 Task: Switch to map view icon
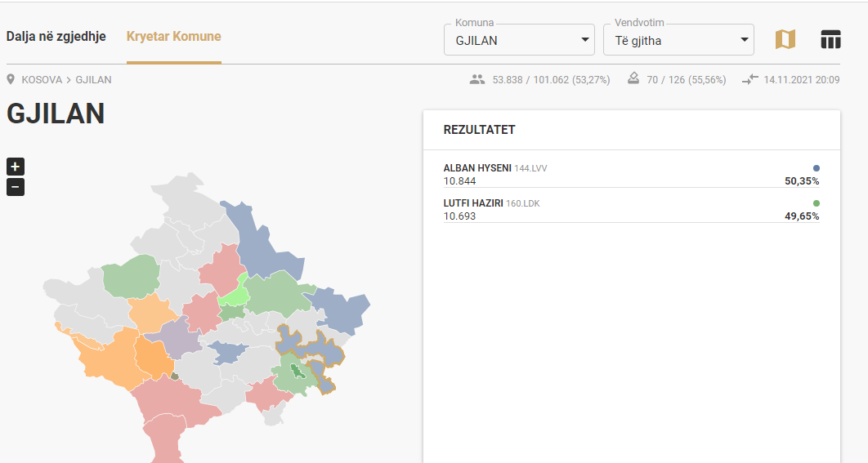click(785, 39)
